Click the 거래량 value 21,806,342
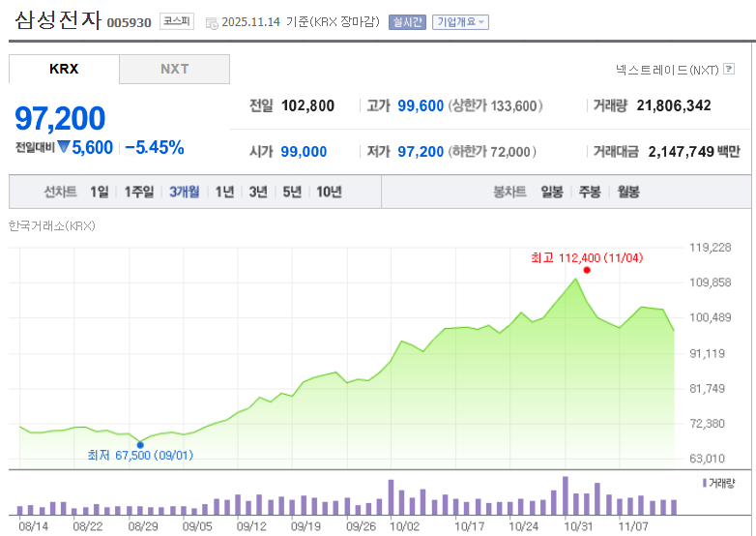The width and height of the screenshot is (756, 536). (x=674, y=105)
